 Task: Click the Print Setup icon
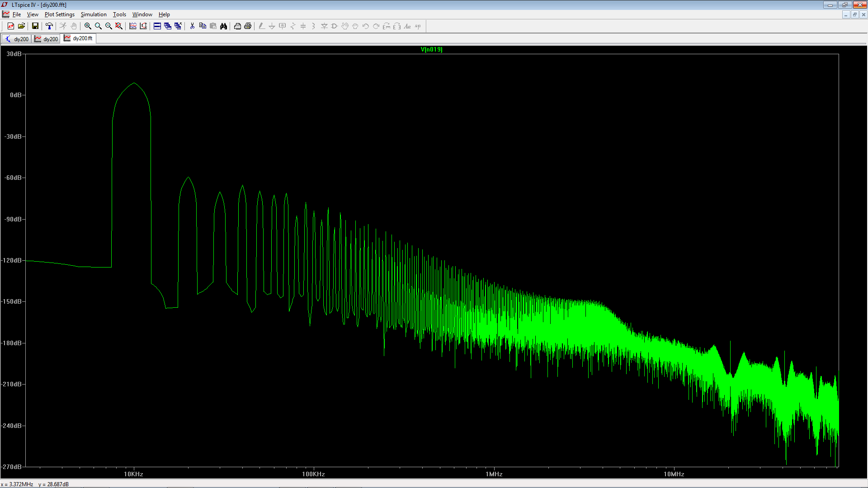(x=237, y=26)
